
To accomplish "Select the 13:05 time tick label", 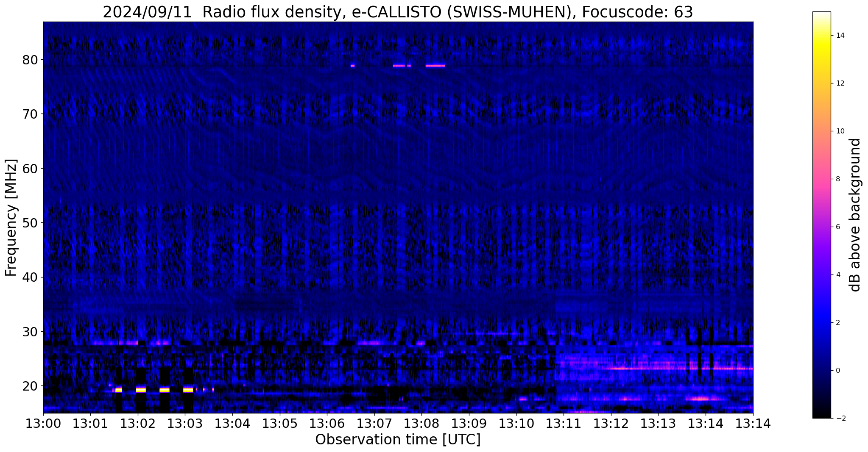I will 279,424.
